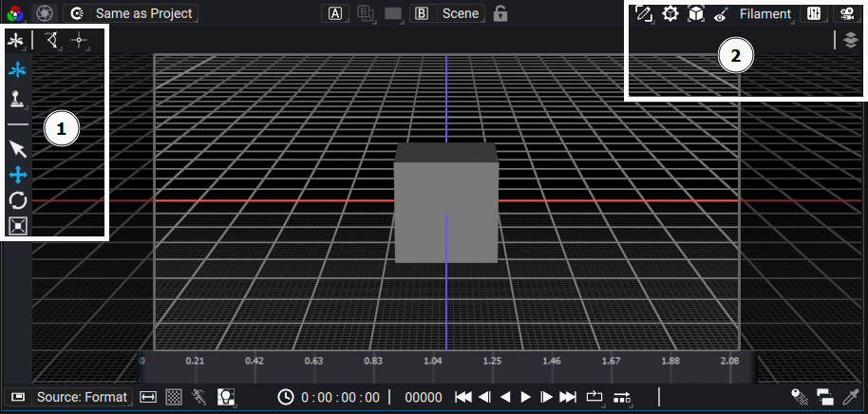Open the camera view icon at top right

point(847,14)
